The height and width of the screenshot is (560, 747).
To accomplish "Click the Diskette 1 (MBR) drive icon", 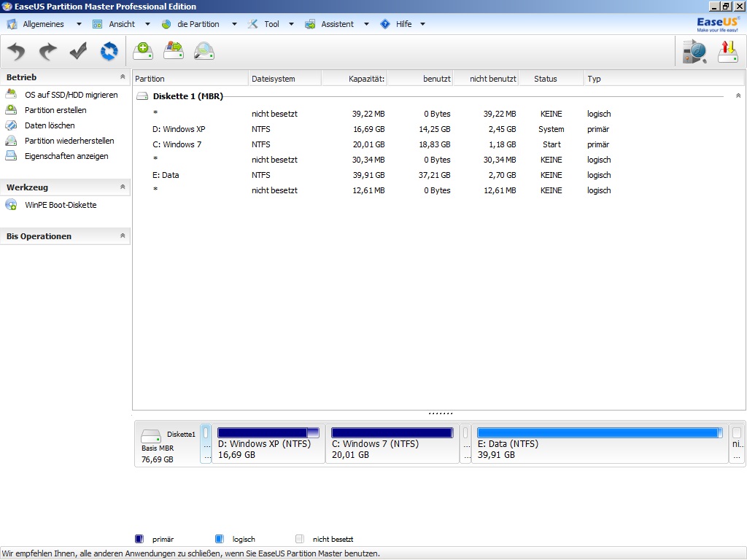I will click(x=142, y=96).
